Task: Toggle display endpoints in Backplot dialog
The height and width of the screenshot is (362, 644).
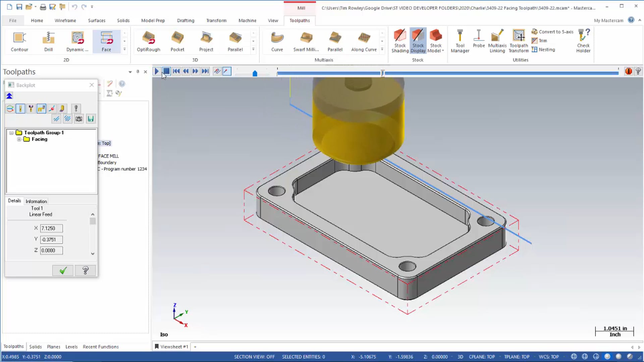Action: 52,109
